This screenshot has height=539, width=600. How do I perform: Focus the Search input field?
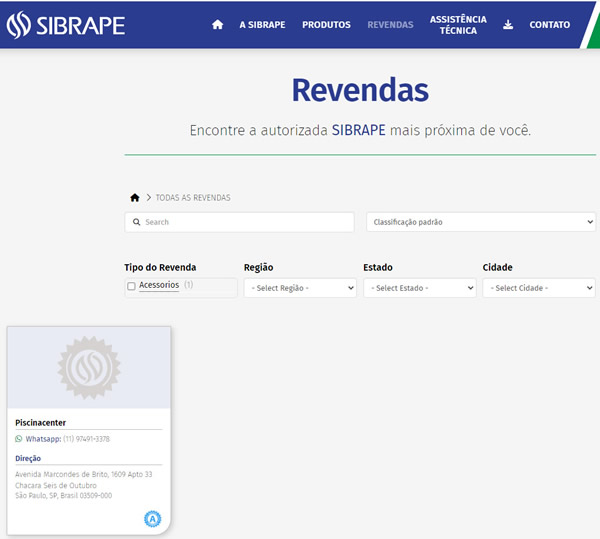coord(240,222)
